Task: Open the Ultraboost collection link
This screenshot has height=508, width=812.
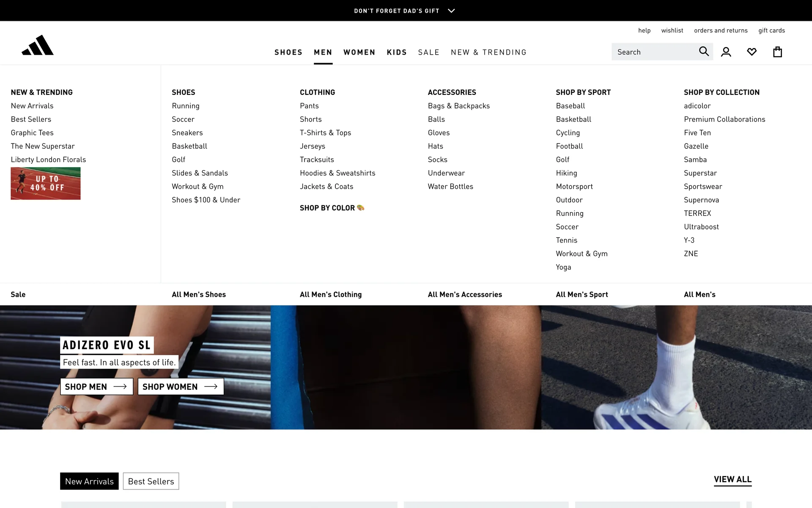Action: coord(701,226)
